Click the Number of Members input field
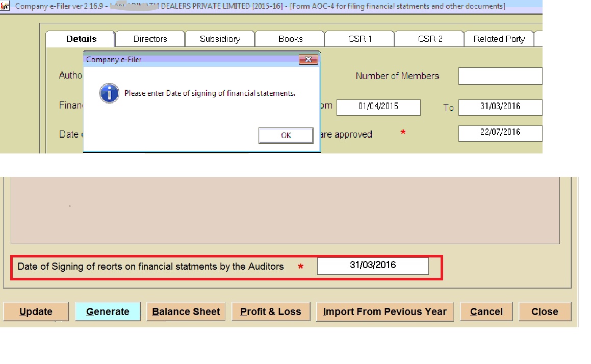Screen dimensions: 591x364 click(500, 76)
